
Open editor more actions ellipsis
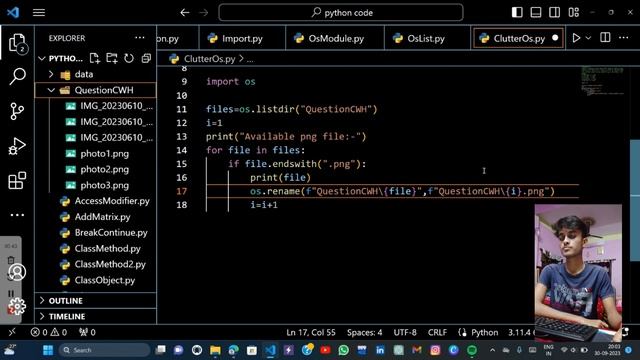[x=624, y=38]
